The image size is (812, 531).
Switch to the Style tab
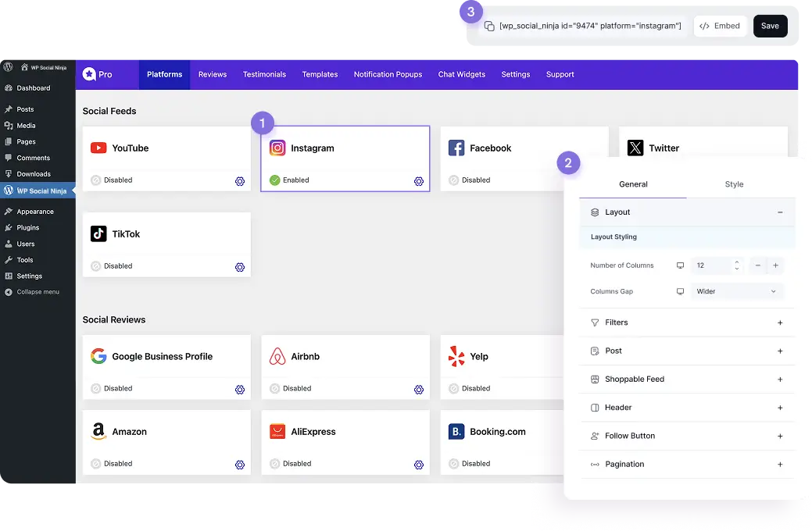pos(734,184)
